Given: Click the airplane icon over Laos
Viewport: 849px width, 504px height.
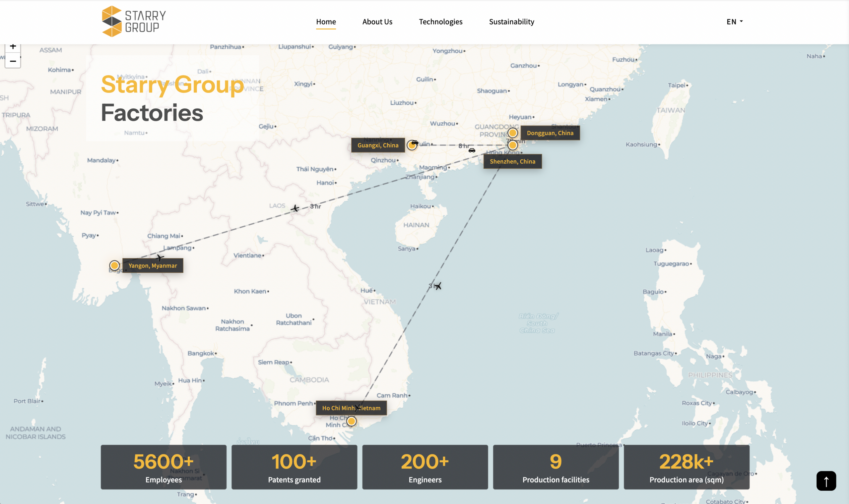Looking at the screenshot, I should (x=295, y=208).
